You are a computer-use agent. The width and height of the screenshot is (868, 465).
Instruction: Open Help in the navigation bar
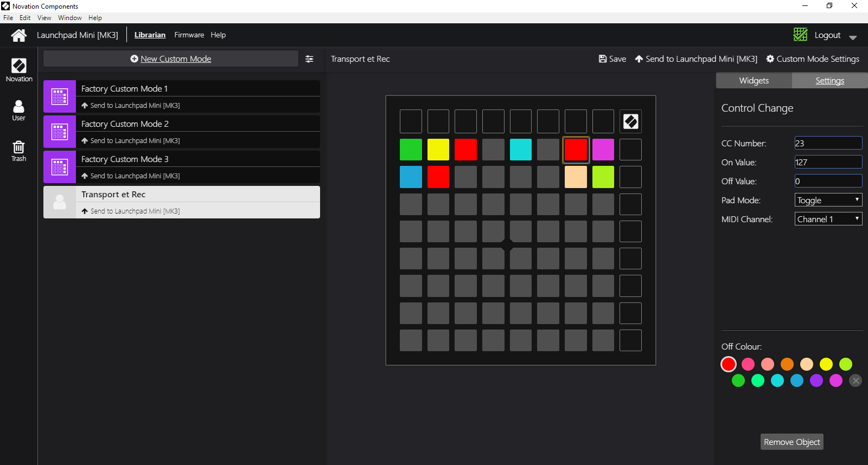click(218, 35)
